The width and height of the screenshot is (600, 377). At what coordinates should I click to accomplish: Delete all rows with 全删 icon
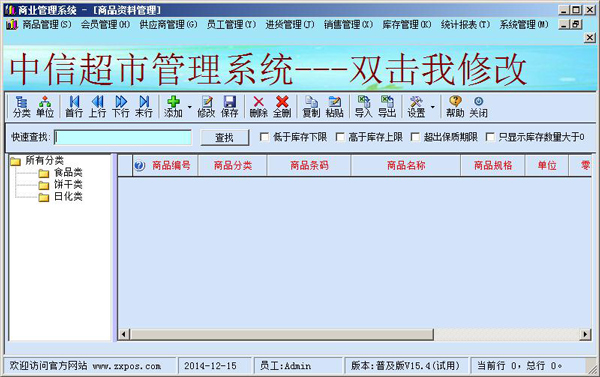click(x=282, y=106)
